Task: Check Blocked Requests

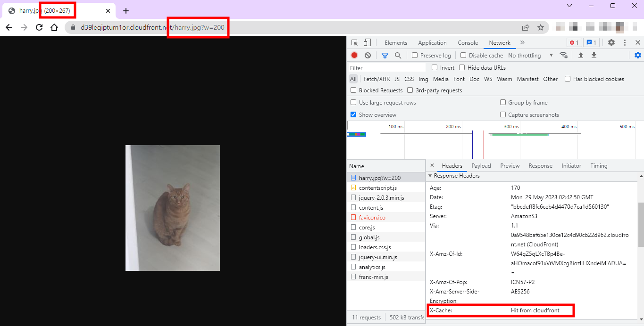Action: tap(353, 90)
